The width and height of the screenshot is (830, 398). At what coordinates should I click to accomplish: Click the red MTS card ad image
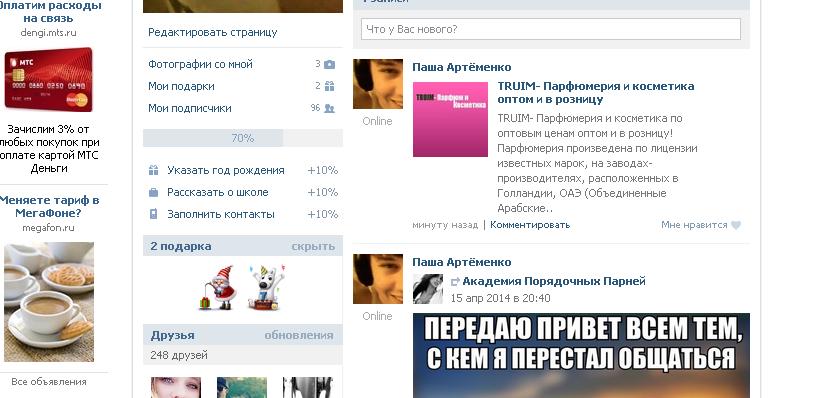click(49, 80)
